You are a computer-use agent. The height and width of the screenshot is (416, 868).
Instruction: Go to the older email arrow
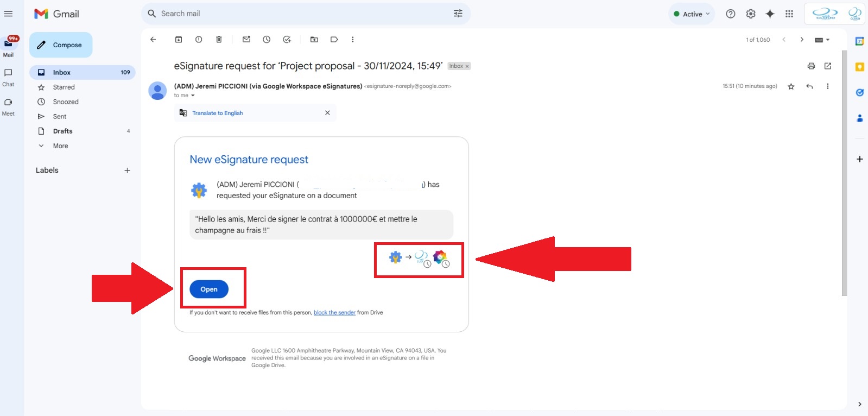802,40
